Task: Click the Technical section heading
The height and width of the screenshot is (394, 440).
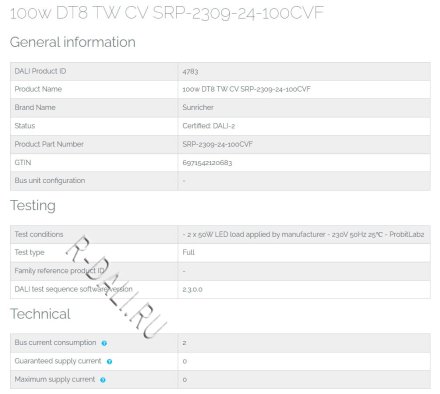Action: click(40, 314)
